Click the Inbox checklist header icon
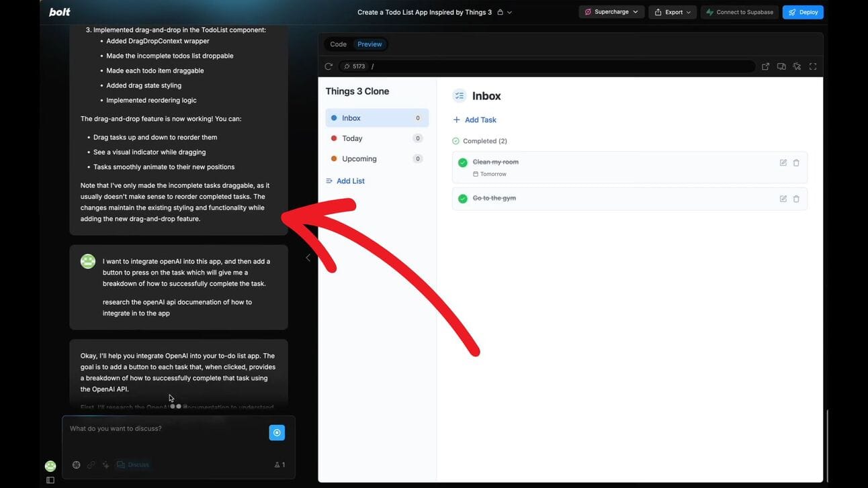The image size is (868, 488). point(460,96)
